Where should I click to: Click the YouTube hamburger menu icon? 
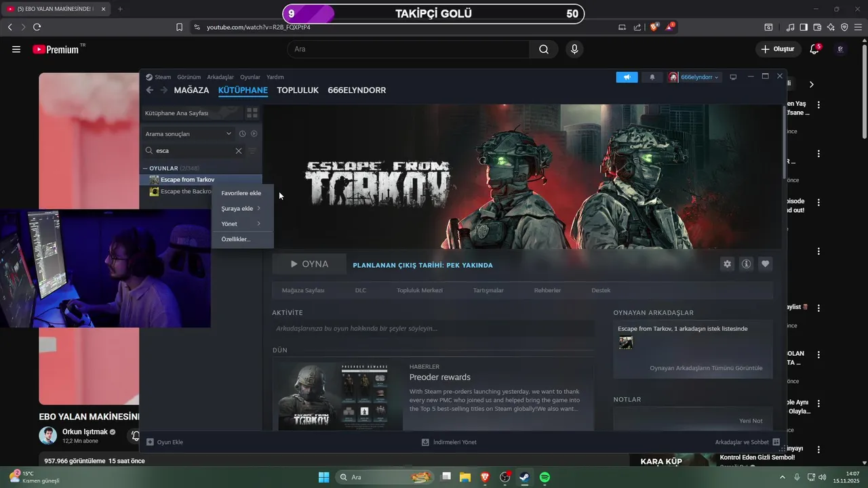(16, 49)
